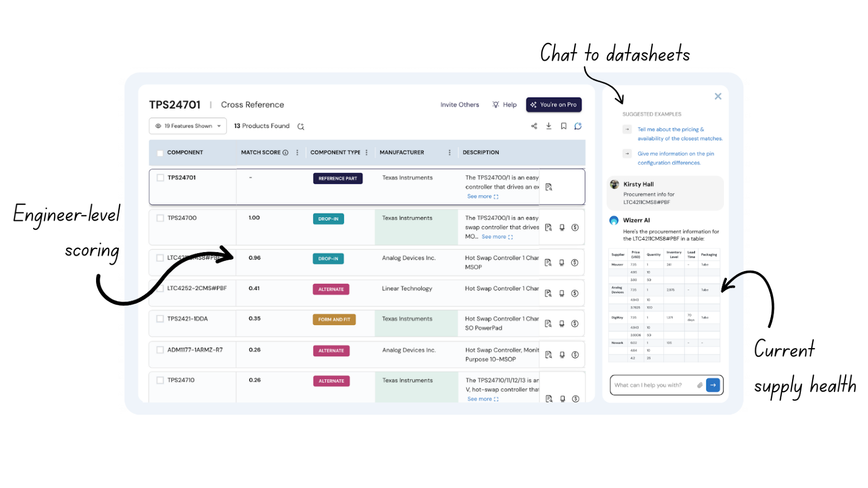868x488 pixels.
Task: Open Manufacturer column options menu
Action: 450,153
